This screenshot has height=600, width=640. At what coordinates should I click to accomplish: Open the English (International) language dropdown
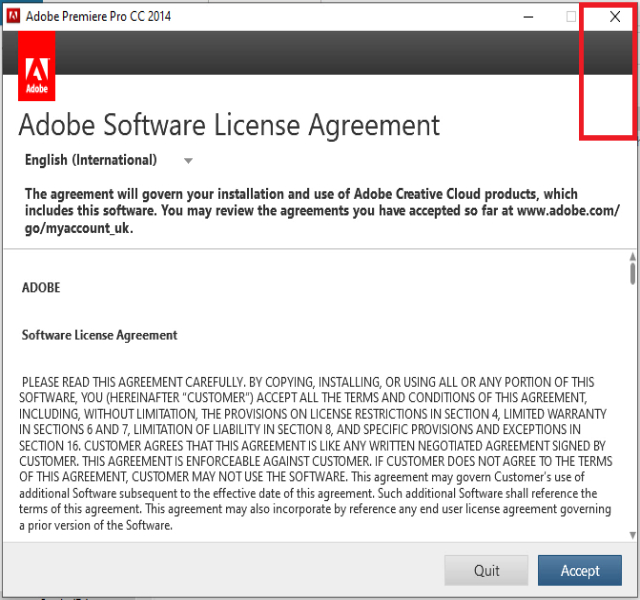click(109, 160)
